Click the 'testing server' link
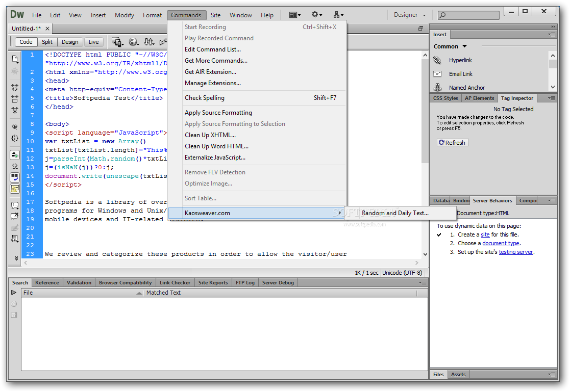Image resolution: width=570 pixels, height=392 pixels. (515, 252)
